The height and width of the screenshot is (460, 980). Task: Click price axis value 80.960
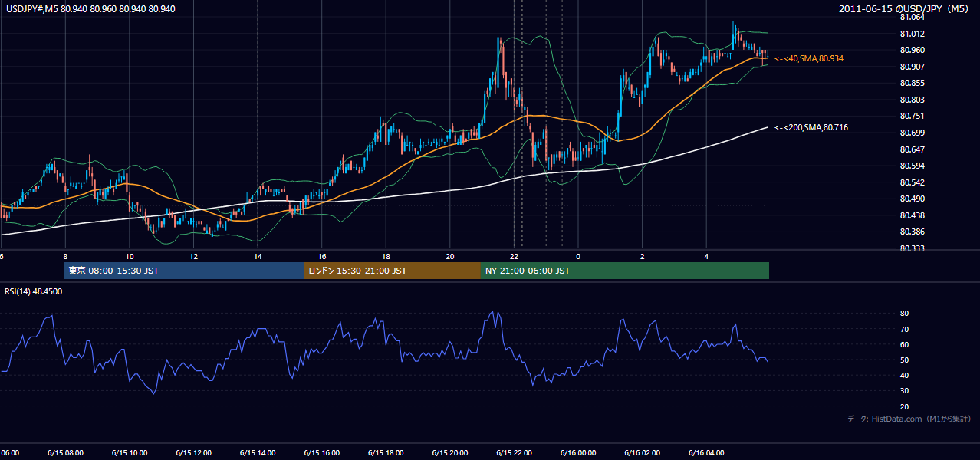point(913,50)
